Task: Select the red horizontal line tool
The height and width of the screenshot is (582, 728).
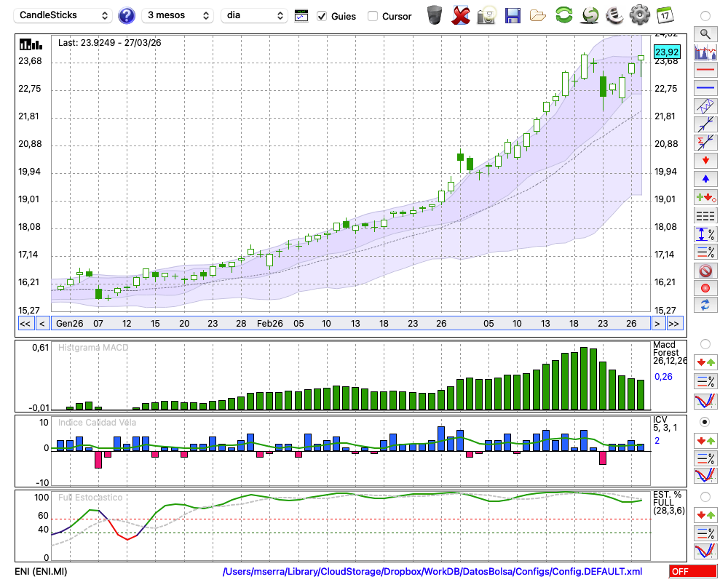Action: (x=705, y=70)
